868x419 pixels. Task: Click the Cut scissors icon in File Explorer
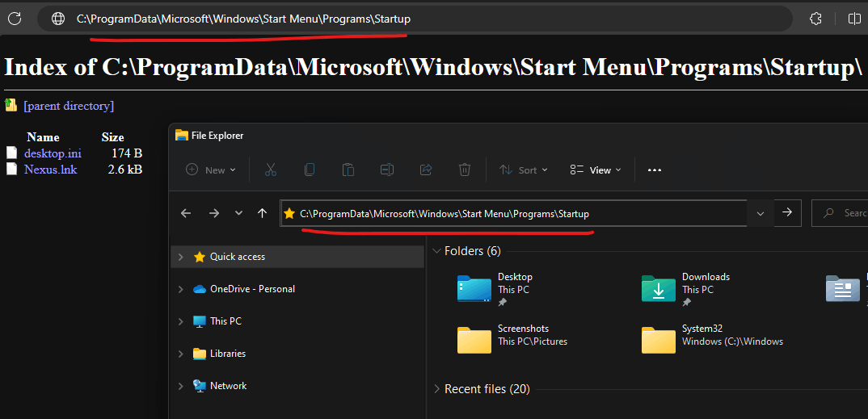(x=271, y=170)
